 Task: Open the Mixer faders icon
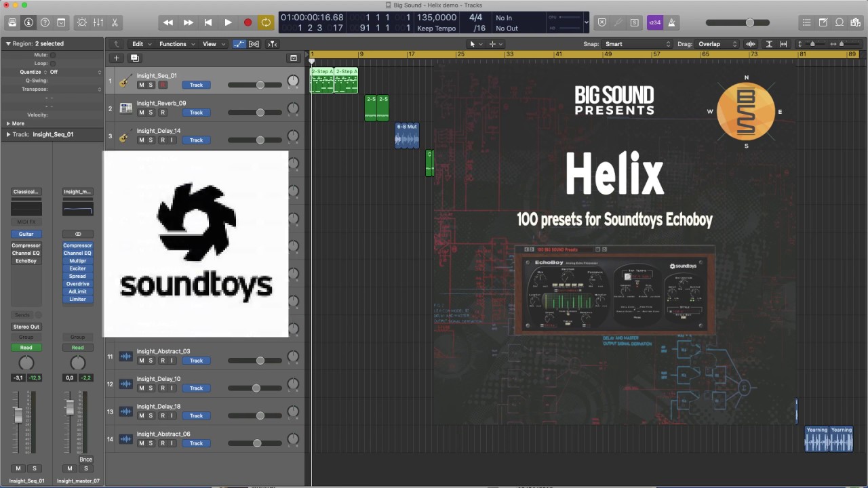pyautogui.click(x=98, y=22)
